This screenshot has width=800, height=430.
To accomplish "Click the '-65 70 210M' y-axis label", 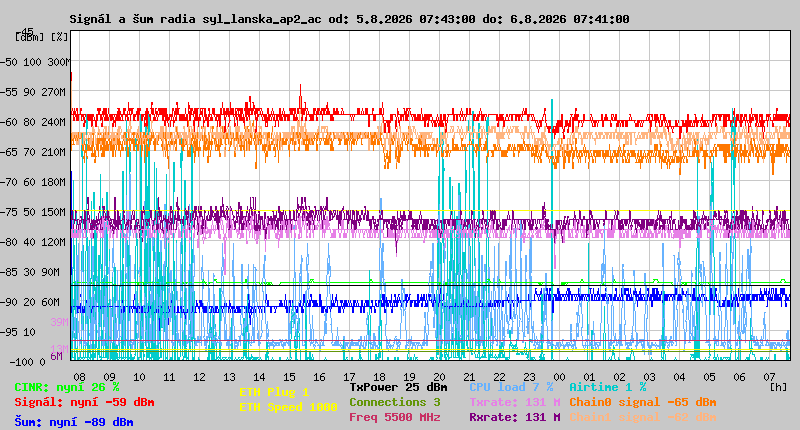I will coord(33,152).
